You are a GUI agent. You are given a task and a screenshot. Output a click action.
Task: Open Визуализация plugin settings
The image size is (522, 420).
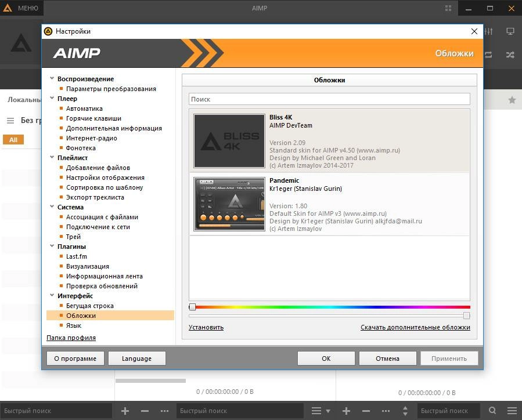[x=88, y=266]
